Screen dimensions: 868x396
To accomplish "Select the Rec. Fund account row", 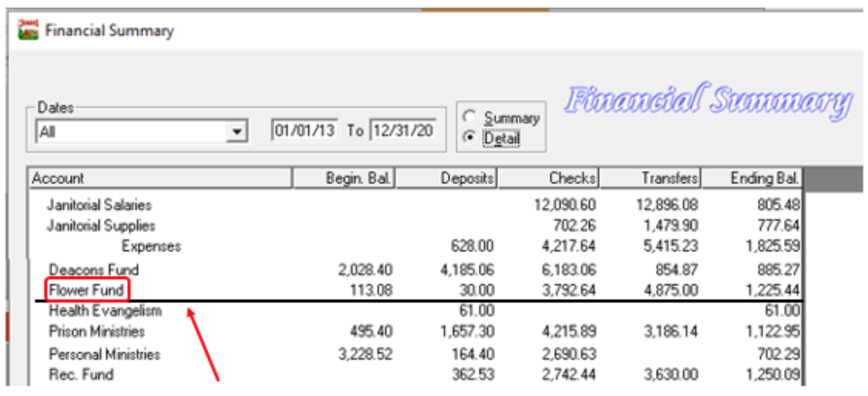I will tap(81, 375).
